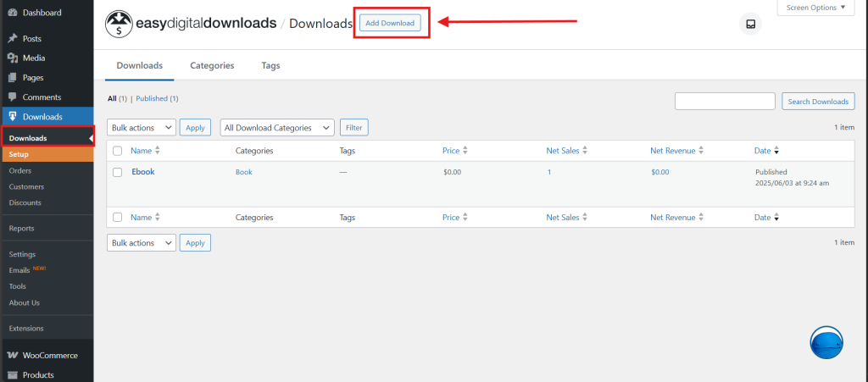
Task: Click the Date sort arrow in top header
Action: tap(776, 151)
